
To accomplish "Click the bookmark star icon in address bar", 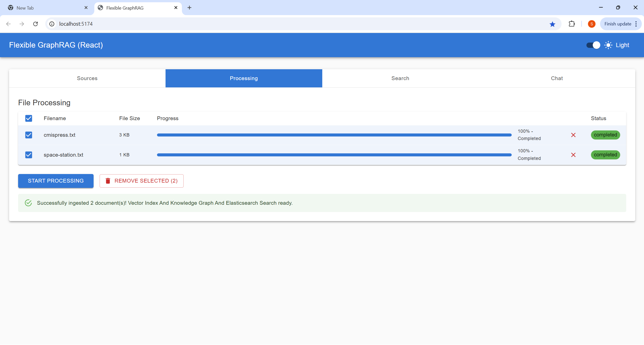I will click(552, 24).
